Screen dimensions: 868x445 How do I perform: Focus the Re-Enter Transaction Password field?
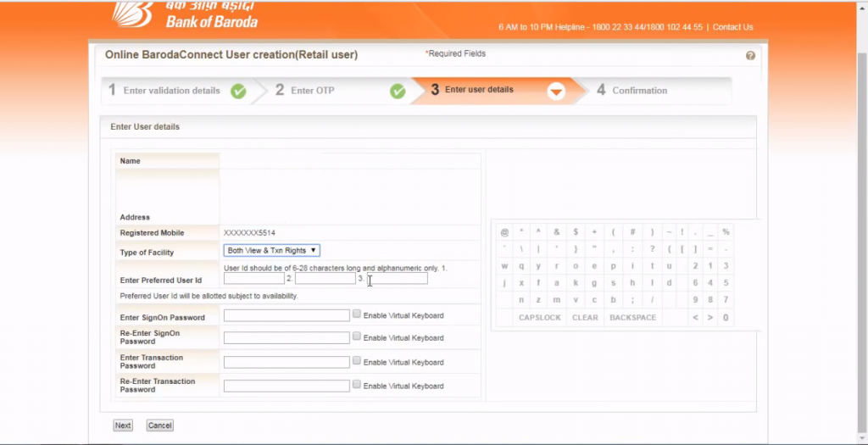[287, 386]
